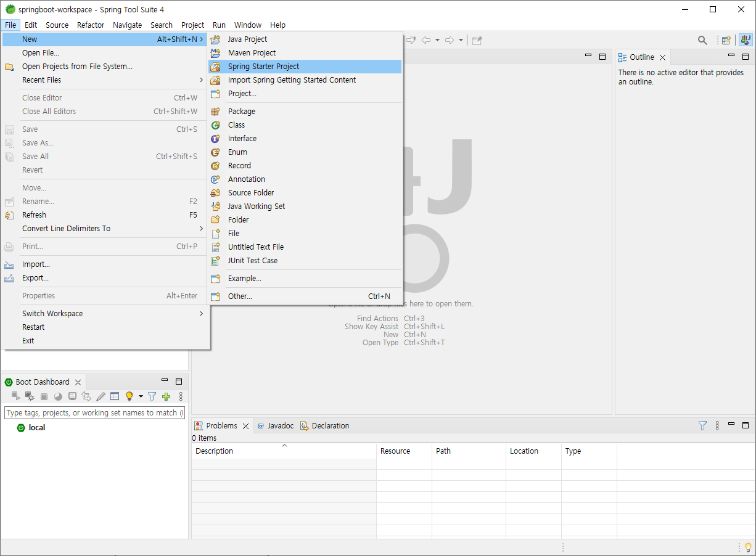Click the forward navigation arrow in toolbar
756x556 pixels.
coord(450,40)
